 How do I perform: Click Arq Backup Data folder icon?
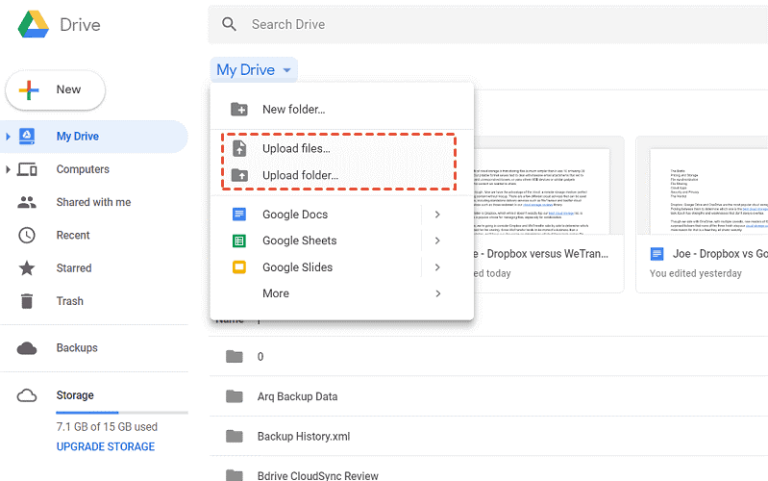(x=234, y=396)
